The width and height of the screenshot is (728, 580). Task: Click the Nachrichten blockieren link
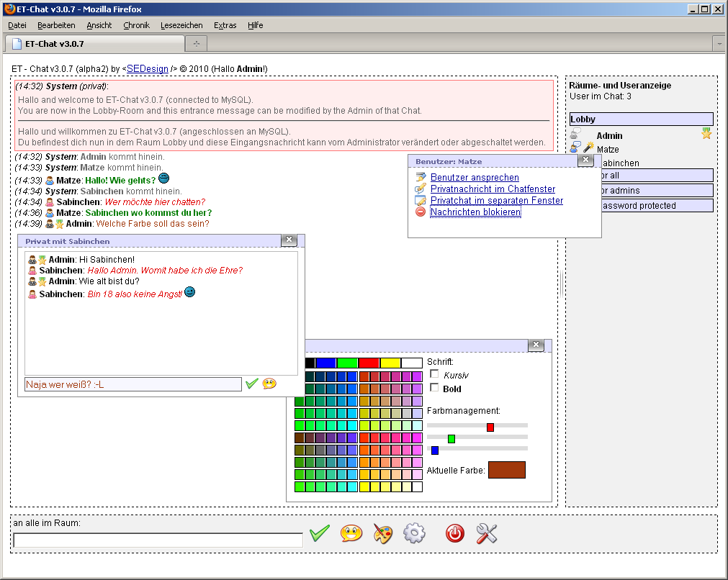point(475,212)
